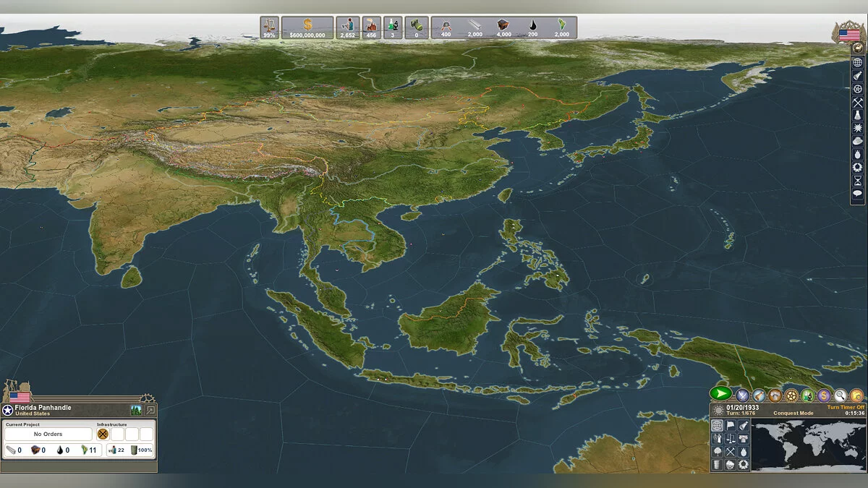
Task: Open the purple dollar finance menu
Action: point(824,395)
